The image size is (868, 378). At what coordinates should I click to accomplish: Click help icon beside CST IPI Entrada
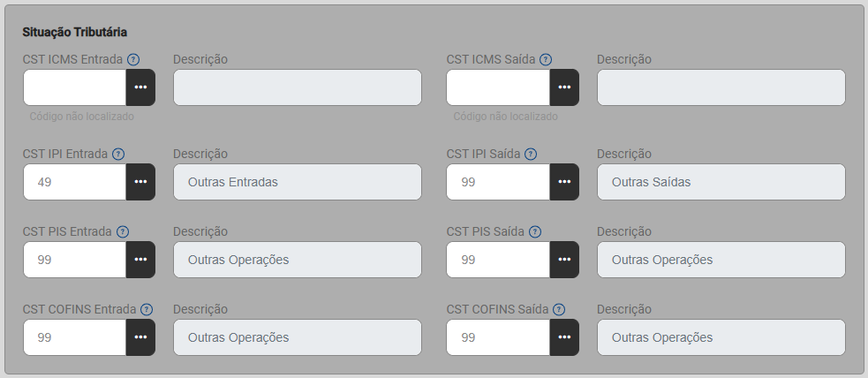pos(118,154)
